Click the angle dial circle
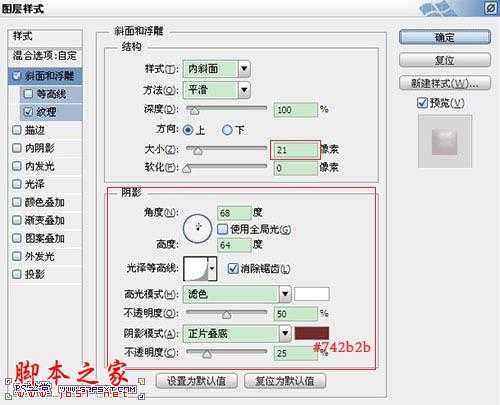The image size is (500, 405). (x=197, y=229)
